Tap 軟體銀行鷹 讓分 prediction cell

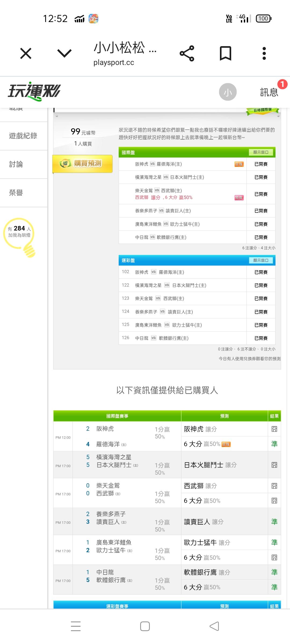coord(224,572)
